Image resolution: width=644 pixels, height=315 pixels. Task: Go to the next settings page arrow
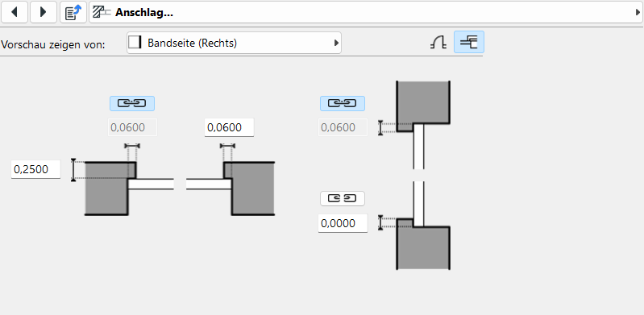(44, 12)
